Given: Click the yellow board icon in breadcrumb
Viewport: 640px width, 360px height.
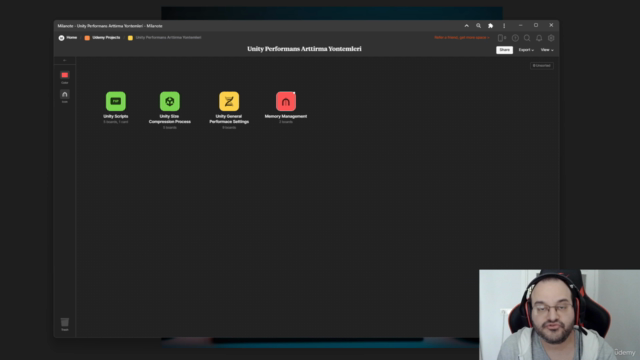Looking at the screenshot, I should [x=130, y=38].
